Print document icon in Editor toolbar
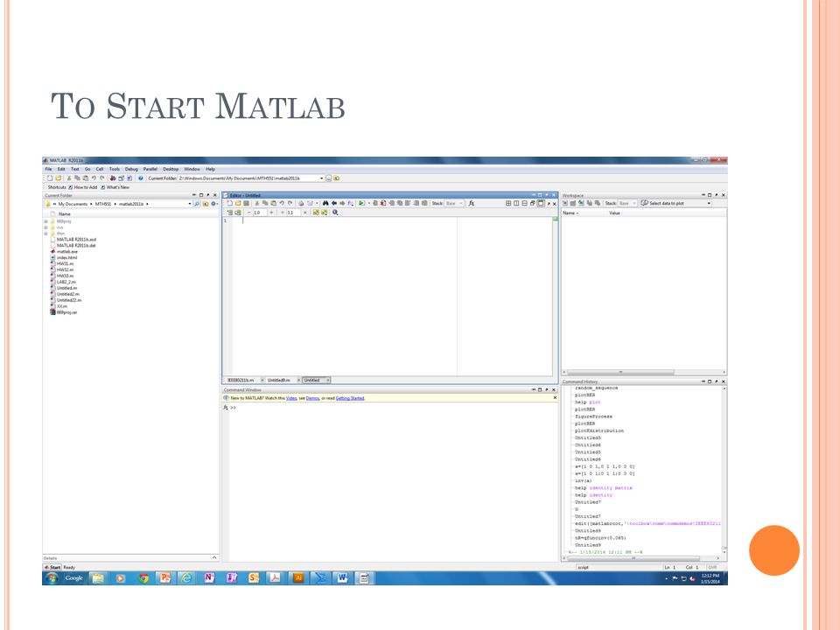The height and width of the screenshot is (630, 840). 301,203
